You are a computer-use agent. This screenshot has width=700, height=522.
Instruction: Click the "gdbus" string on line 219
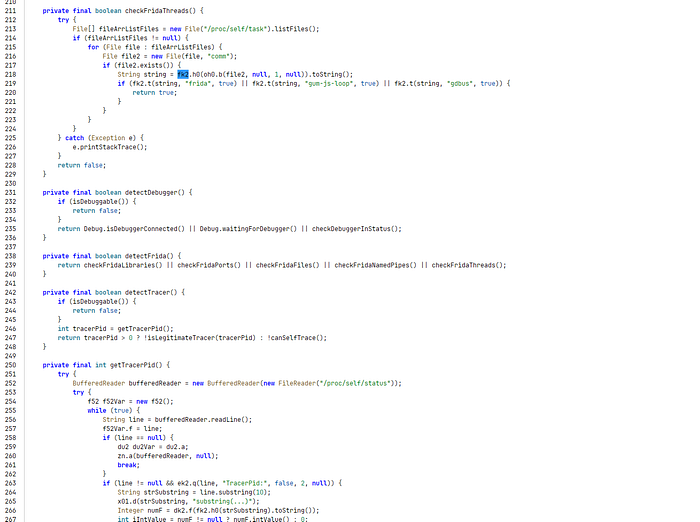[460, 84]
